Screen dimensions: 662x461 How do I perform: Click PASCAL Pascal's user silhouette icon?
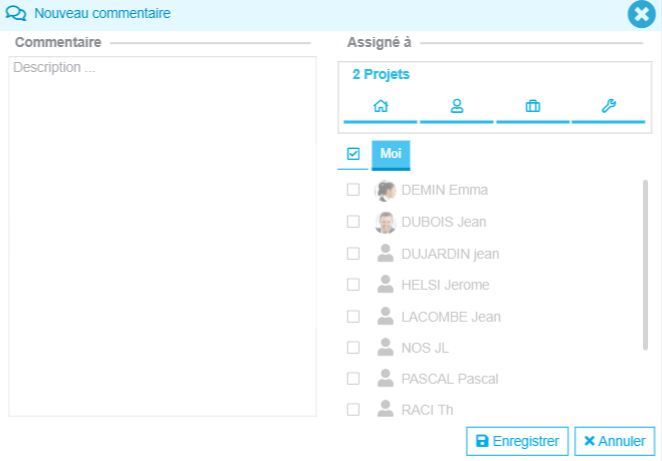coord(385,379)
